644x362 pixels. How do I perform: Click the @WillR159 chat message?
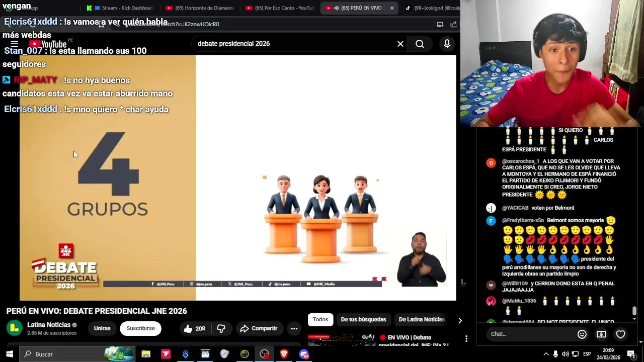[x=558, y=287]
